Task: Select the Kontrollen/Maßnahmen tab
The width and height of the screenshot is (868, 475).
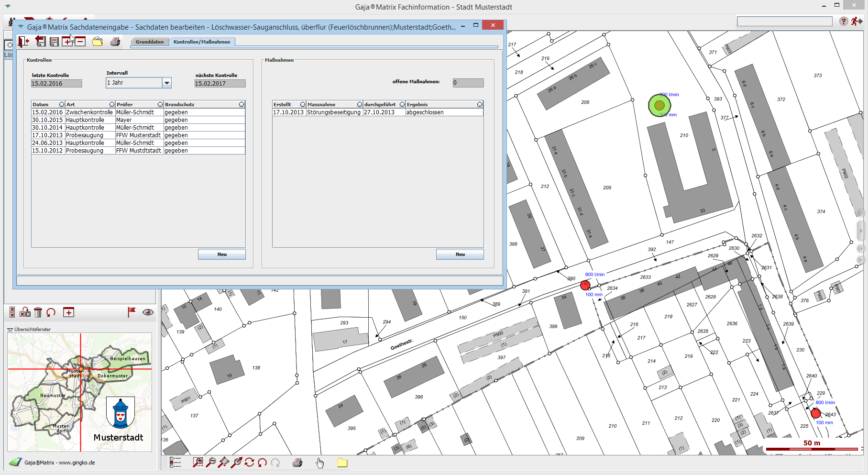Action: point(201,42)
